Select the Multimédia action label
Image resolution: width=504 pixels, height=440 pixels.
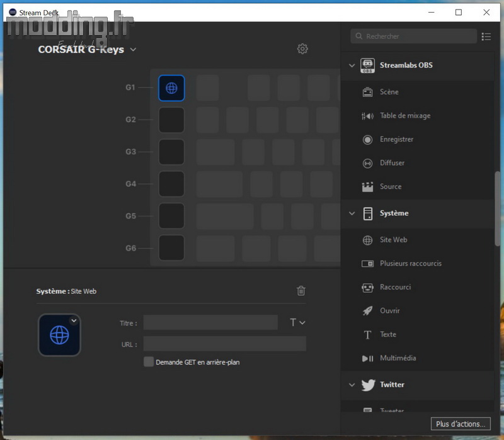(x=398, y=358)
